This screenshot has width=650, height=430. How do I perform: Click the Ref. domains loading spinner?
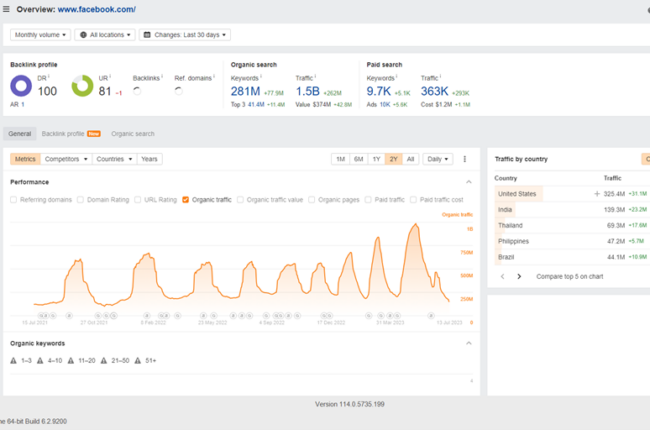point(179,91)
